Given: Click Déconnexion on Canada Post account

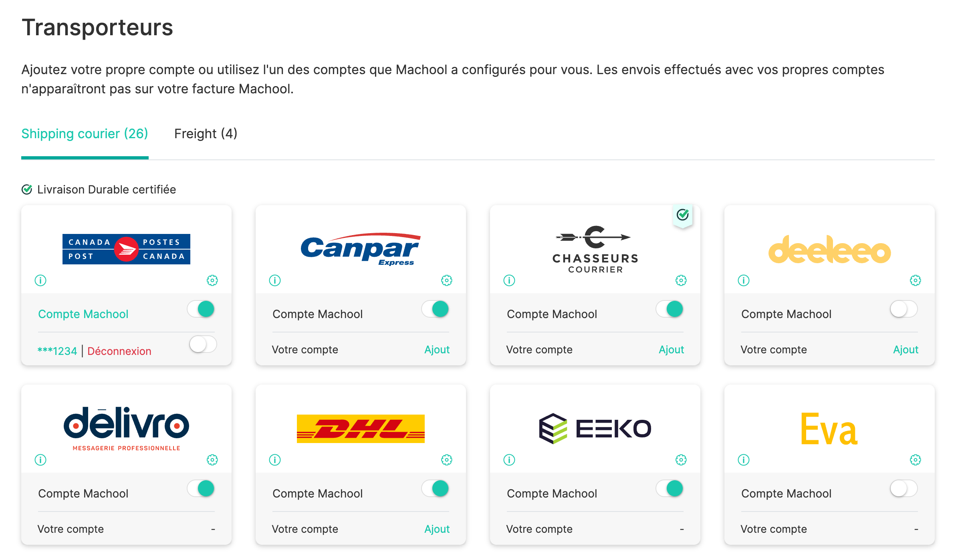Looking at the screenshot, I should pyautogui.click(x=119, y=351).
